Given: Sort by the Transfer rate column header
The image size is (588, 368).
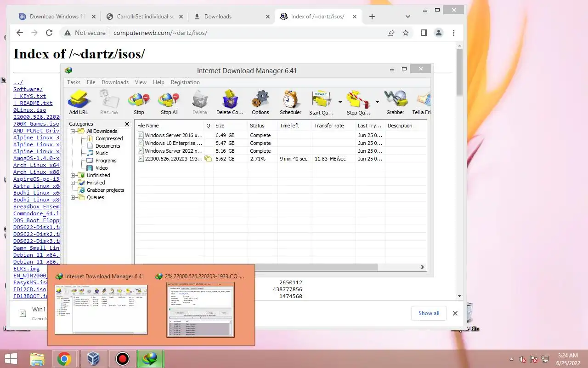Looking at the screenshot, I should click(x=334, y=126).
